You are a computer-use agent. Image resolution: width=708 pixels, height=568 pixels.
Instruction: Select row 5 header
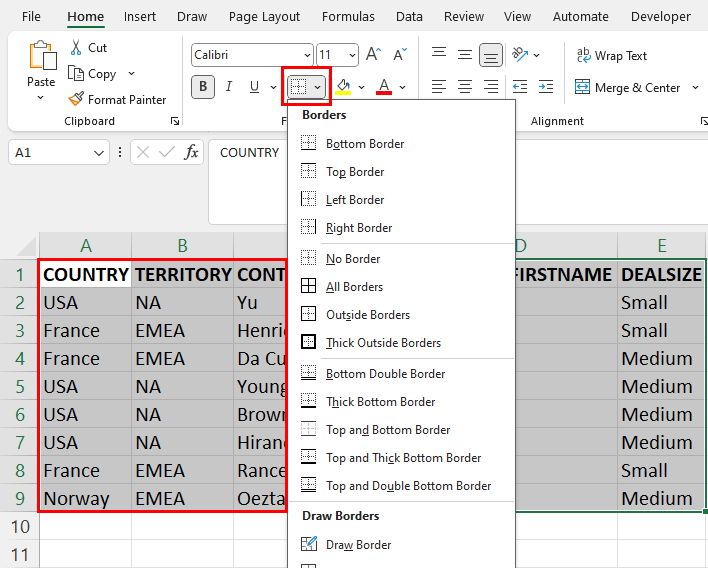click(x=20, y=386)
